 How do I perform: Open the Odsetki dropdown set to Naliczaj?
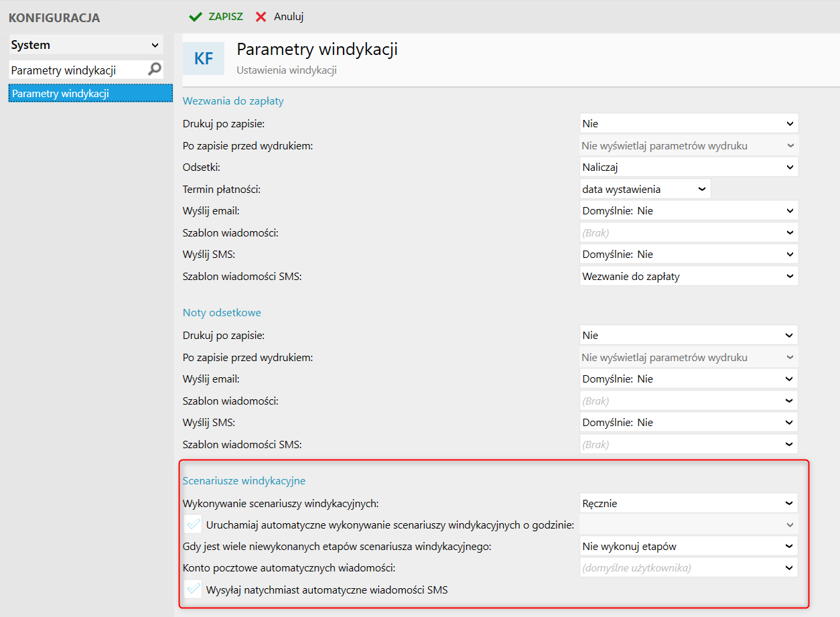tap(689, 167)
